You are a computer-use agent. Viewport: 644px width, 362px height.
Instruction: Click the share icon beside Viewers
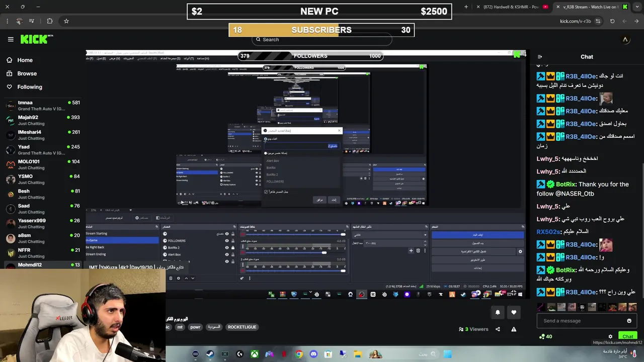(x=498, y=329)
